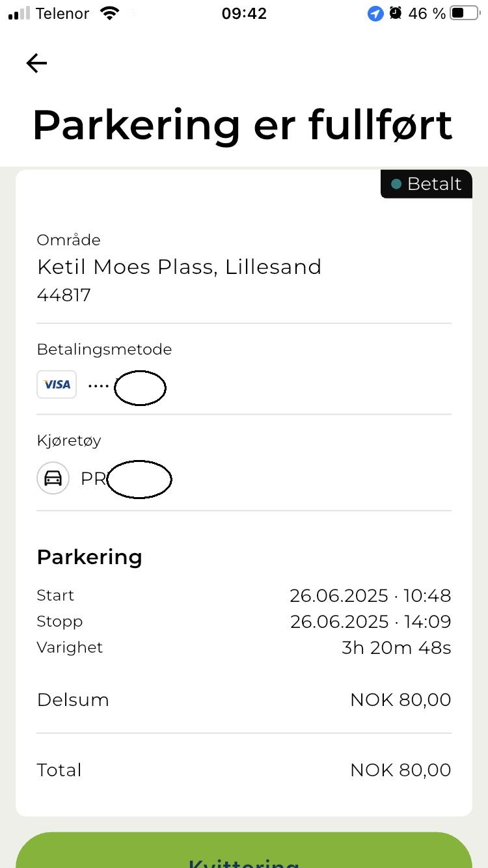Tap the start time 26.06.2025 10:48
Image resolution: width=488 pixels, height=868 pixels.
(370, 595)
